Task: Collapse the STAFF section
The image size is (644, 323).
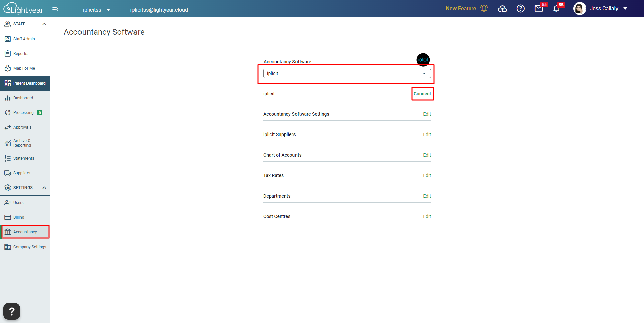Action: point(44,24)
